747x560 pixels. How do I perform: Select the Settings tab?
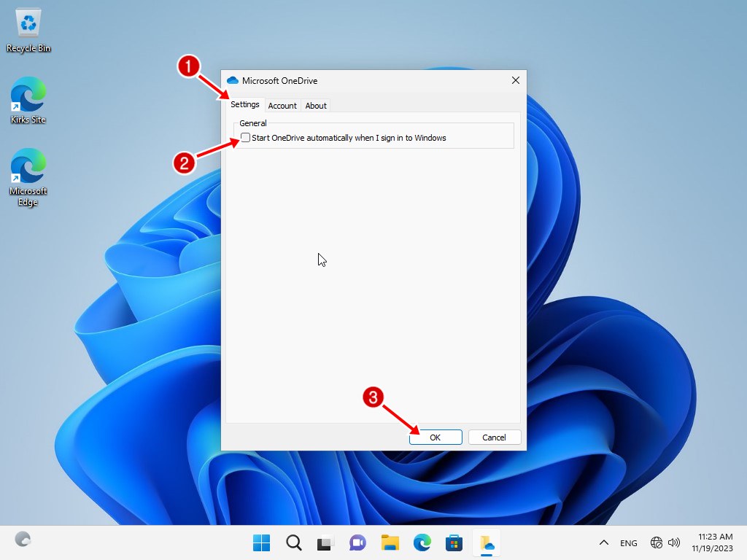[x=245, y=105]
